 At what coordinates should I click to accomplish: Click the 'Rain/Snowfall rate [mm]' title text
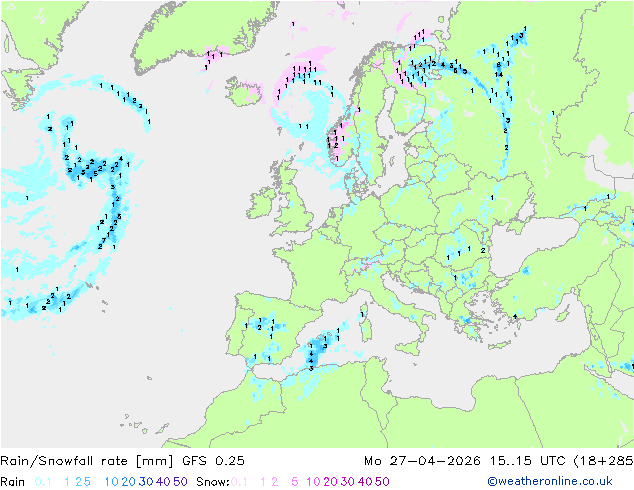coord(87,461)
